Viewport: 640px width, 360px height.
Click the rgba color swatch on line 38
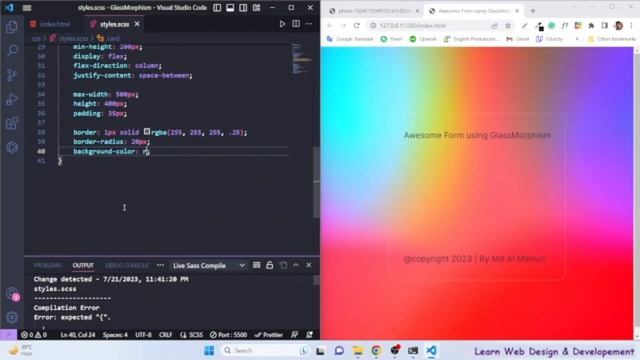click(x=147, y=132)
